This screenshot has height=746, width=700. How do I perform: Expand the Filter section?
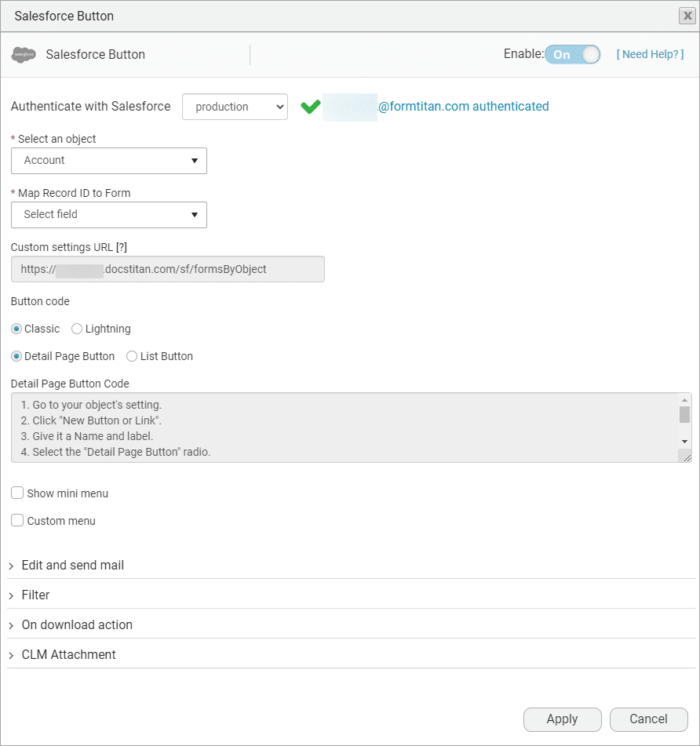(35, 595)
